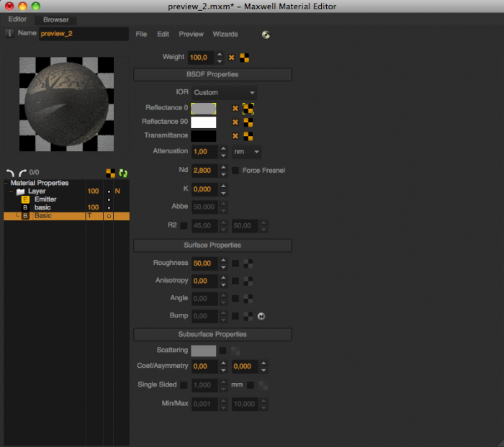Increase K with the up stepper arrow

223,186
